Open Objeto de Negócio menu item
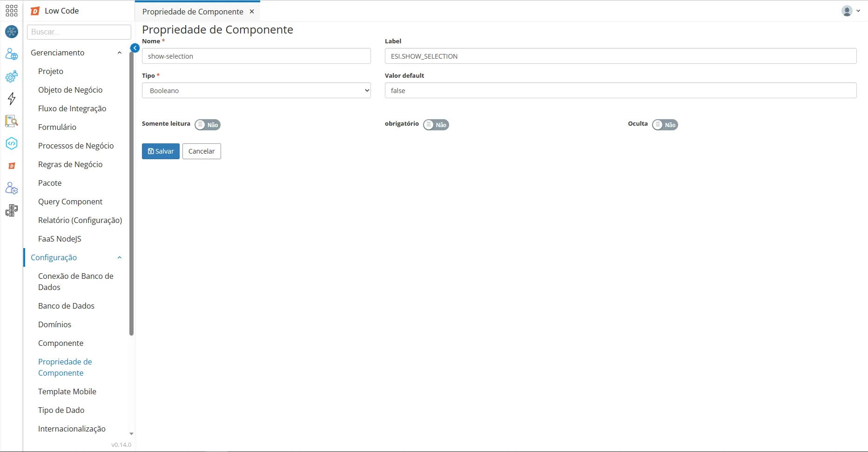The width and height of the screenshot is (868, 452). (x=70, y=90)
